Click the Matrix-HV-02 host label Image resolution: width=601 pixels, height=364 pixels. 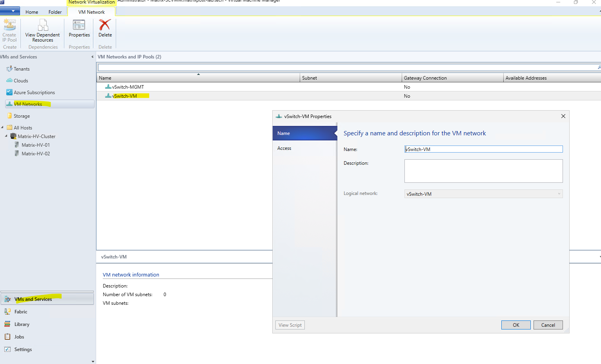tap(36, 154)
